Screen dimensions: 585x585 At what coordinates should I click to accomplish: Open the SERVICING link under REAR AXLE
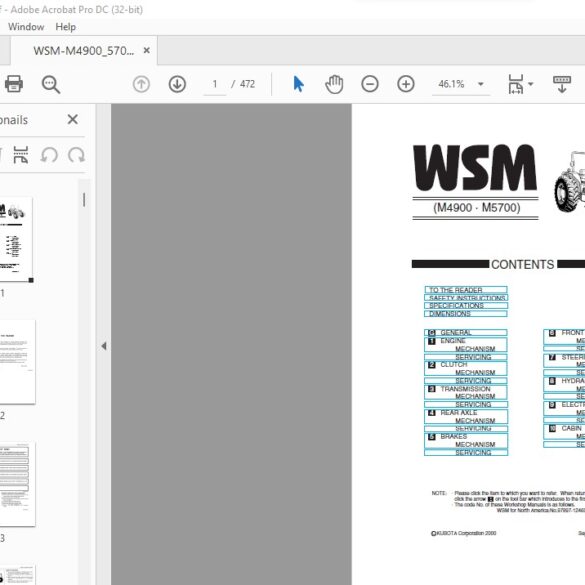click(x=466, y=429)
